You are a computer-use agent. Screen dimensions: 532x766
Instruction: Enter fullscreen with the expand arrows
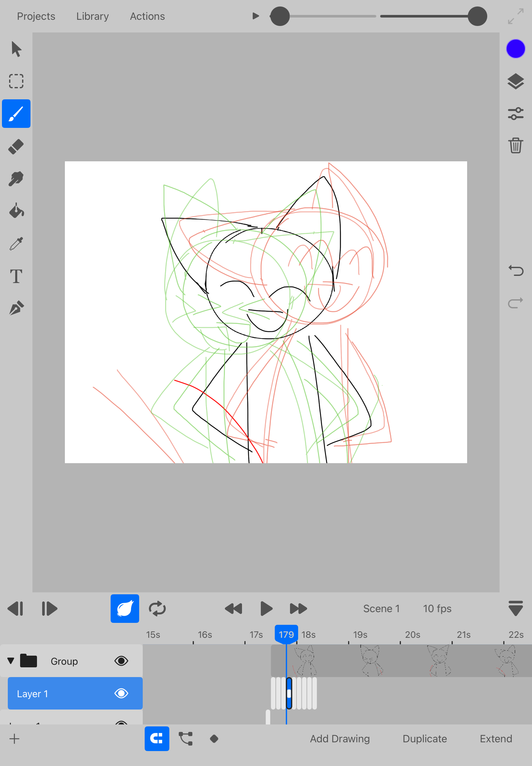click(x=515, y=16)
